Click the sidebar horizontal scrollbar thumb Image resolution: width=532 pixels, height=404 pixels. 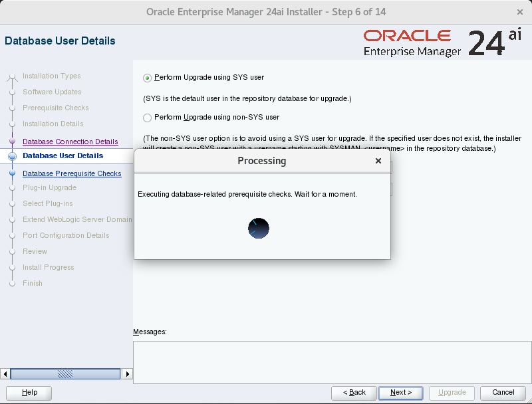pyautogui.click(x=65, y=374)
